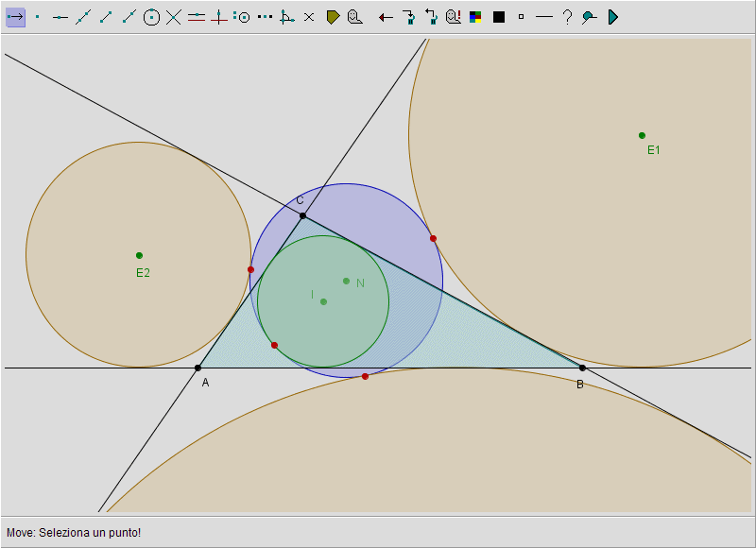Click the horizontal line thickness icon
Viewport: 756px width, 548px height.
point(544,17)
